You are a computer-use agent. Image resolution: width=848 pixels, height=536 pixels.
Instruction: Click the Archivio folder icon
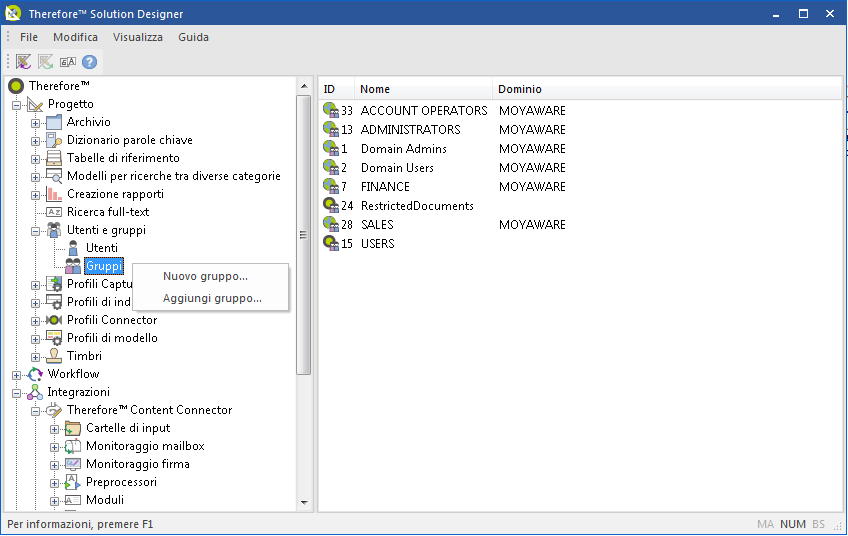point(54,122)
